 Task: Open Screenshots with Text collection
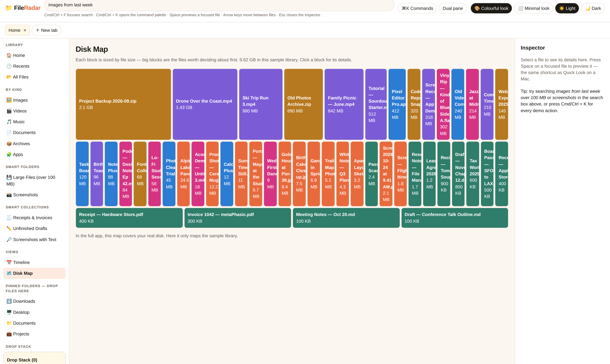point(34,240)
